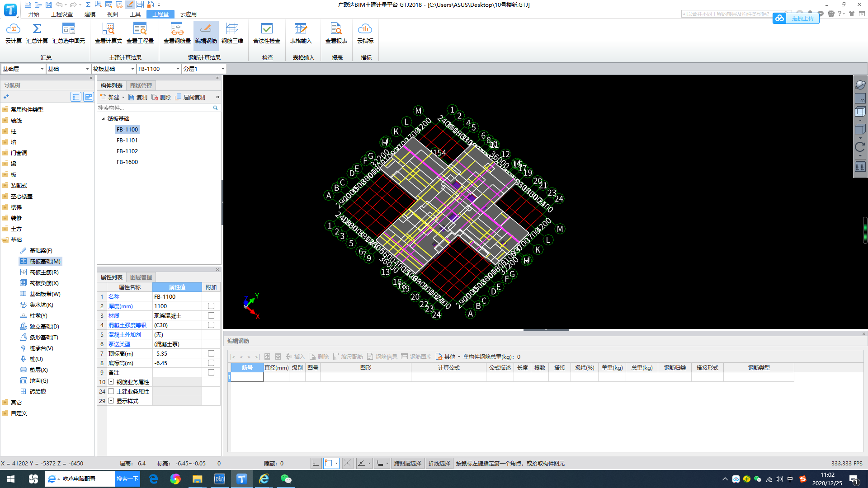
Task: Open 钢筋图库 in rebar editor
Action: tap(416, 357)
